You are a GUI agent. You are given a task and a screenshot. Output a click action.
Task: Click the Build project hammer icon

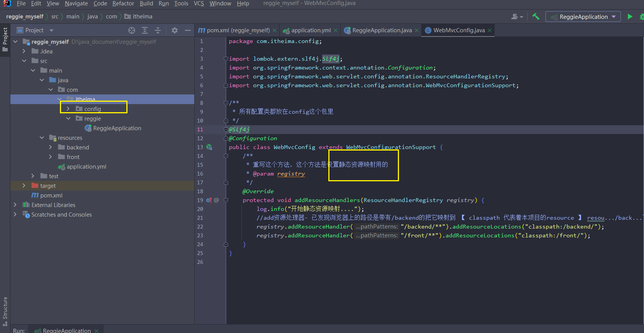click(536, 17)
